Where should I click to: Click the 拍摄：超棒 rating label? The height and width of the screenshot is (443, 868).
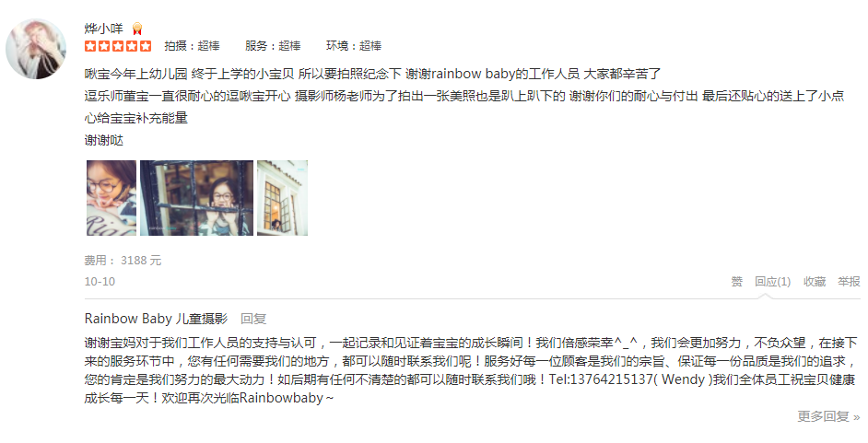click(x=192, y=46)
